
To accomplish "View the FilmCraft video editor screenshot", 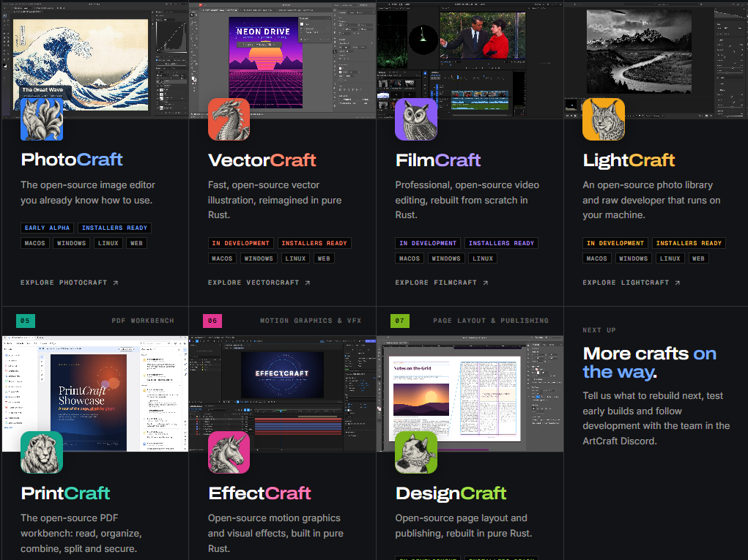I will pyautogui.click(x=470, y=59).
